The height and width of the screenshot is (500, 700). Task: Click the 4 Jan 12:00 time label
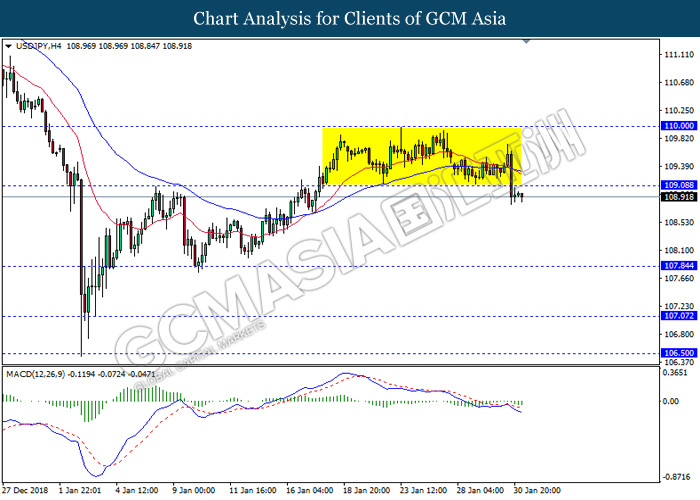click(x=137, y=490)
